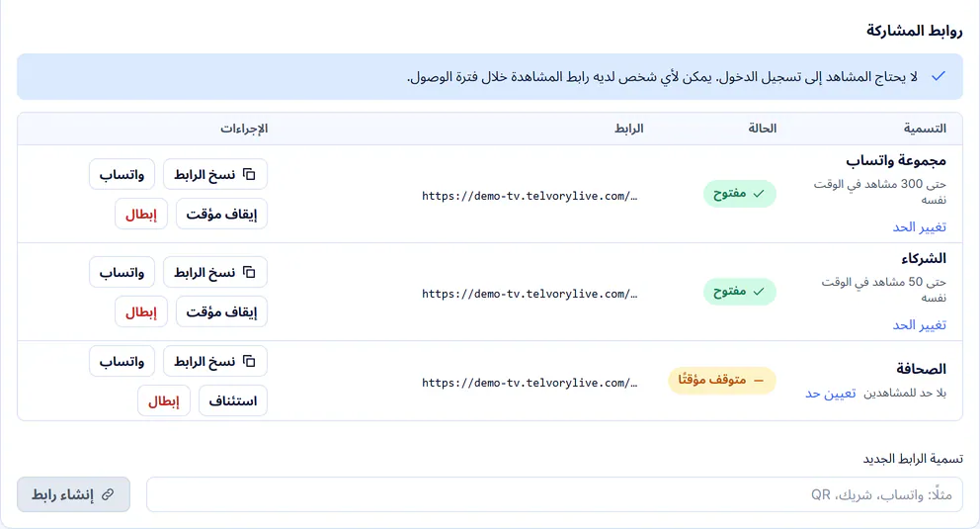Click الإجراءات column header

(x=244, y=129)
